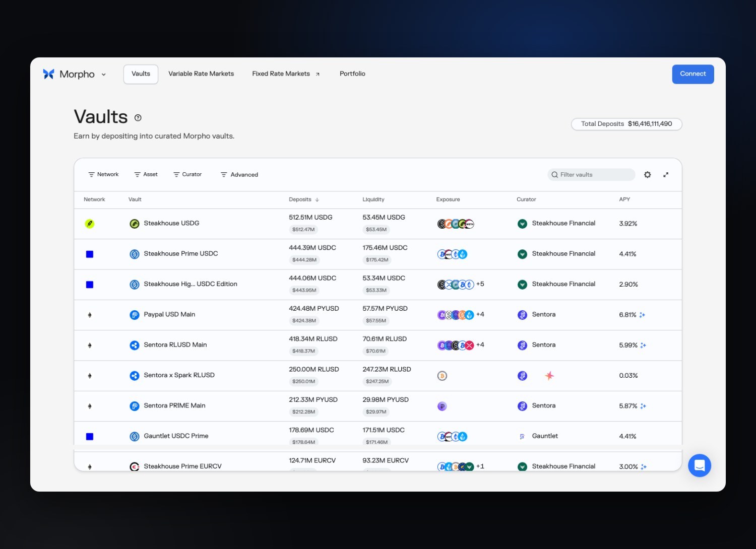Click the Curator column header
The height and width of the screenshot is (549, 756).
point(526,199)
